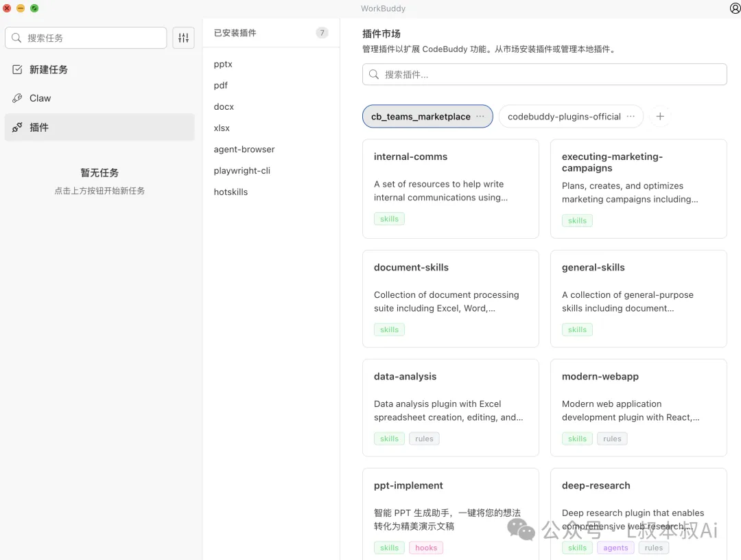Image resolution: width=741 pixels, height=560 pixels.
Task: Open codebuddy-plugins-official ellipsis options
Action: [x=631, y=116]
